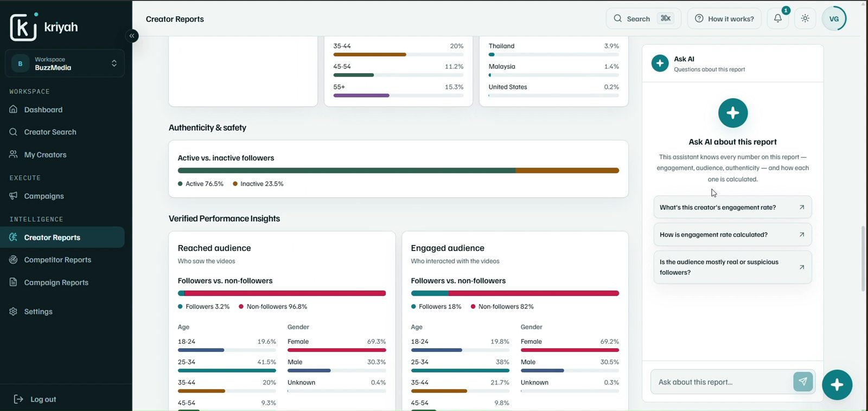Click Reached audience followers vs non-followers bar
The image size is (868, 411).
coord(282,293)
